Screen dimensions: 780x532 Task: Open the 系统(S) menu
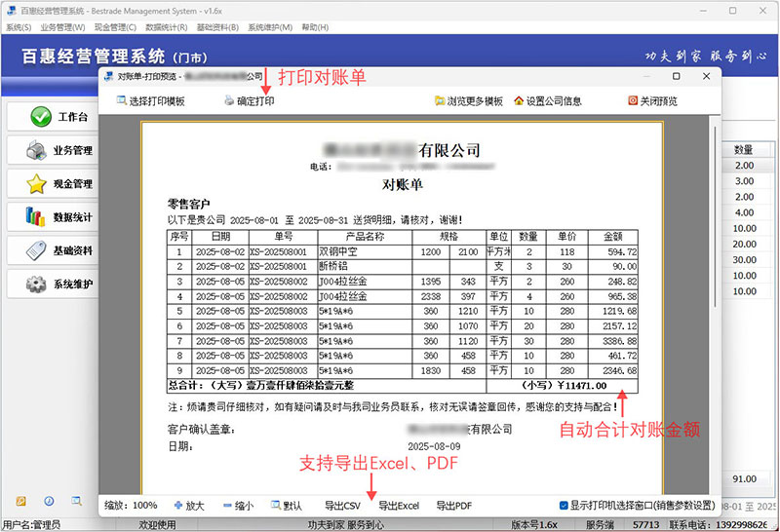tap(19, 27)
